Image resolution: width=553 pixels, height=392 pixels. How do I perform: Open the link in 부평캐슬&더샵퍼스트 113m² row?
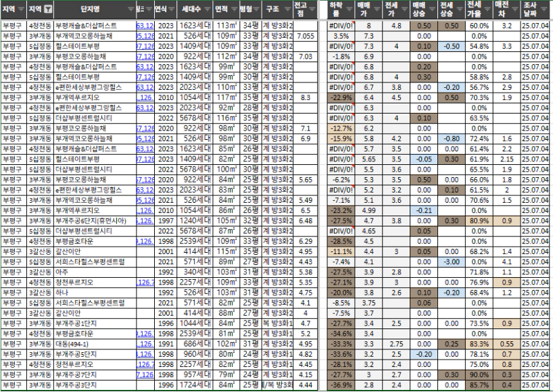(x=145, y=26)
